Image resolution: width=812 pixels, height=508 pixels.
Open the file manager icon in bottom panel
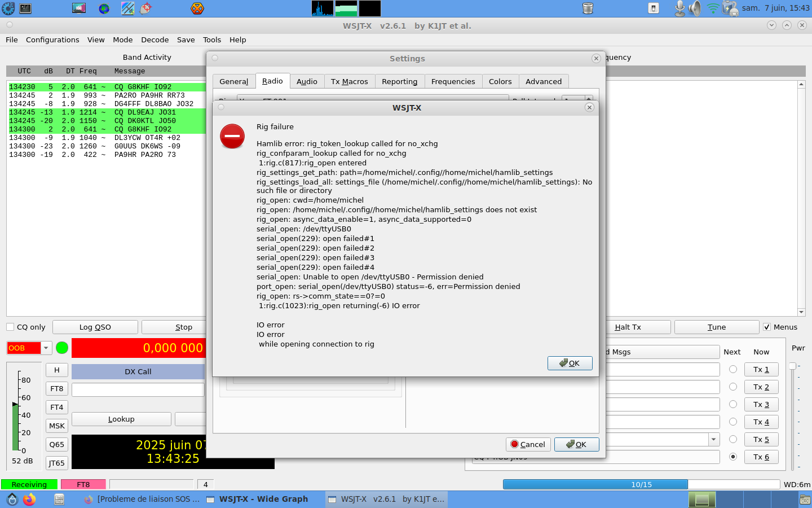(x=59, y=500)
